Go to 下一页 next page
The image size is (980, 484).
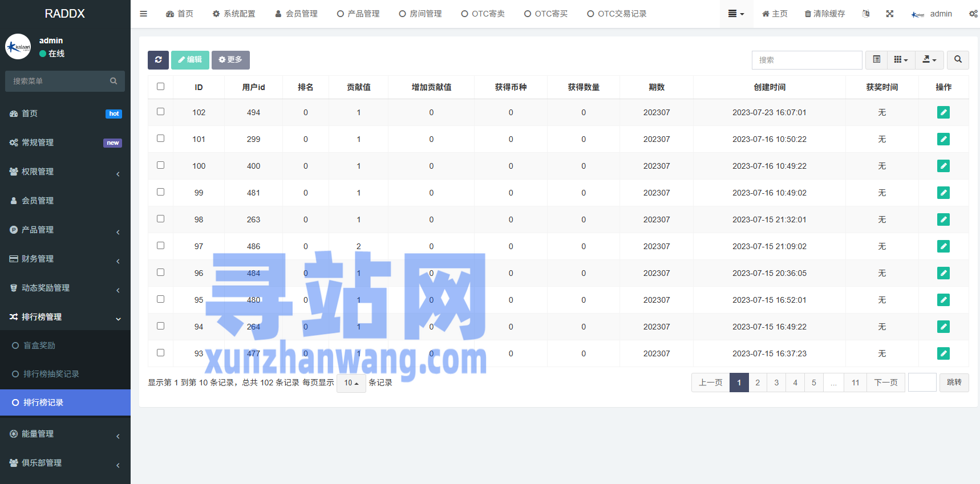point(886,383)
